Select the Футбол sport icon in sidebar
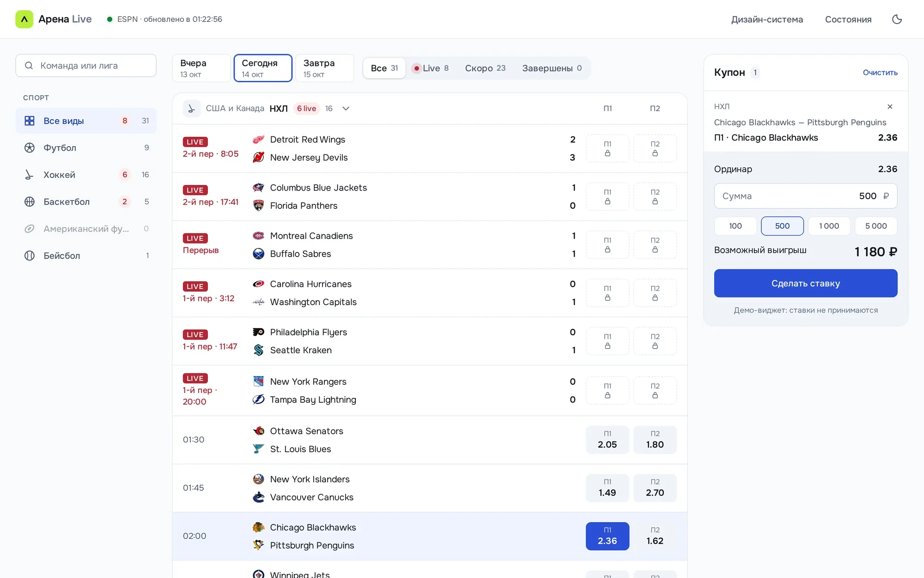 tap(30, 148)
